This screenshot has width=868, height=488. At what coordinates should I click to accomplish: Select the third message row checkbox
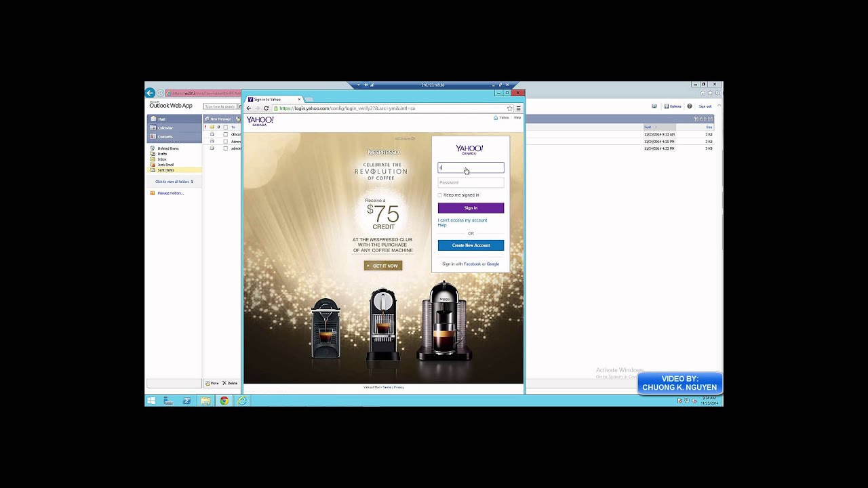[x=226, y=148]
